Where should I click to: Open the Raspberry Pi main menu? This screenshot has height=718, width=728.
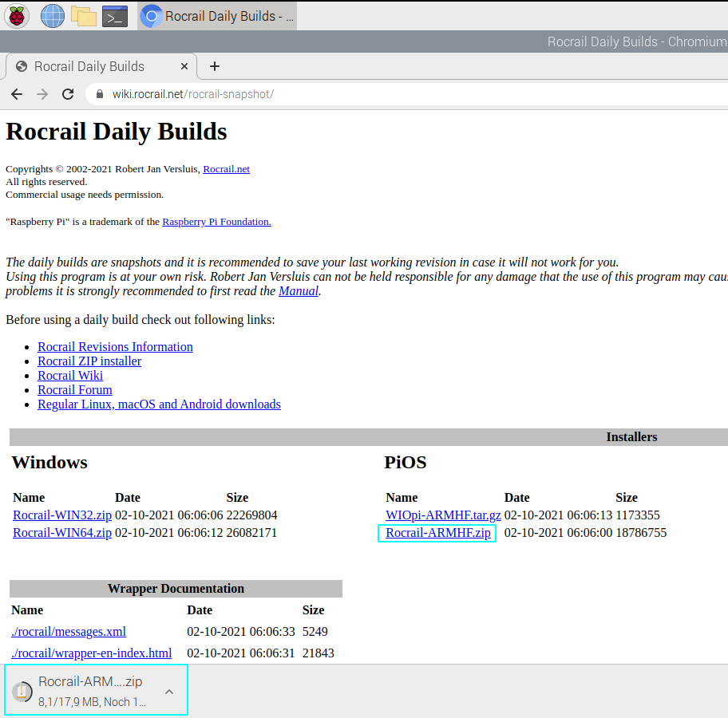pos(17,15)
